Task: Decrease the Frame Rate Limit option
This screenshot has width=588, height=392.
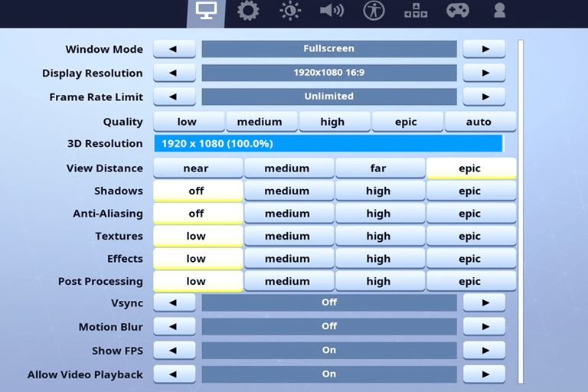Action: 175,96
